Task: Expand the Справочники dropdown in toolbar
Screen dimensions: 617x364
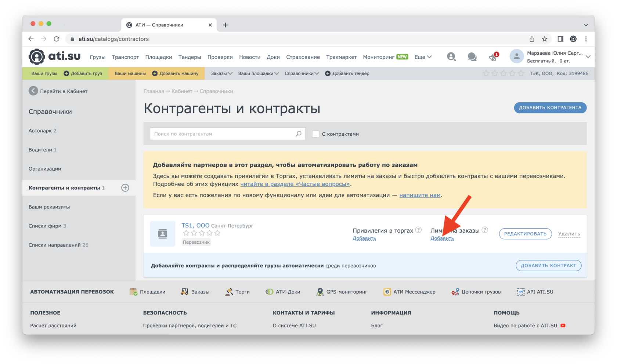Action: pyautogui.click(x=302, y=73)
